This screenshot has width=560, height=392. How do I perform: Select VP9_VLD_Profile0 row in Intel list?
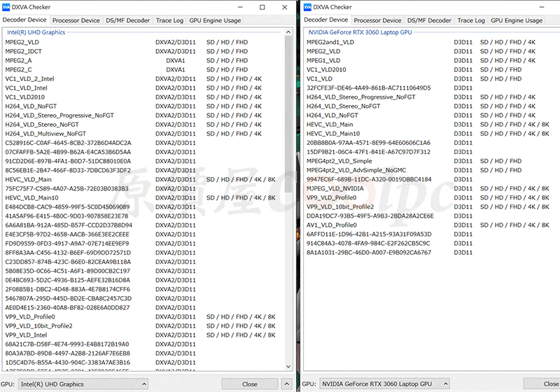[x=143, y=316]
